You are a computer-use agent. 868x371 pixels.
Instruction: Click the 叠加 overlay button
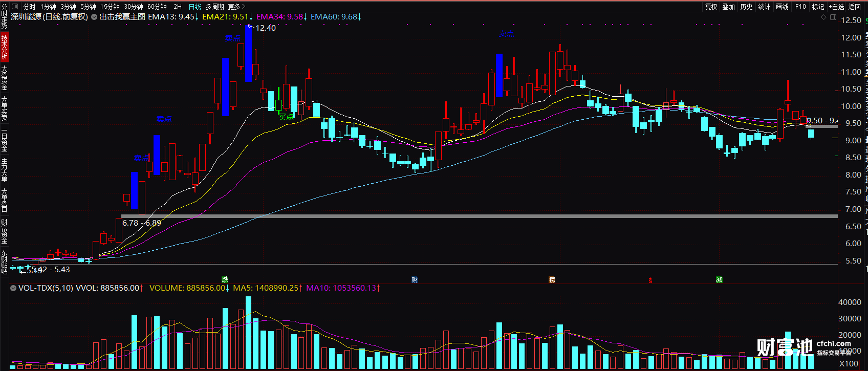pyautogui.click(x=729, y=7)
